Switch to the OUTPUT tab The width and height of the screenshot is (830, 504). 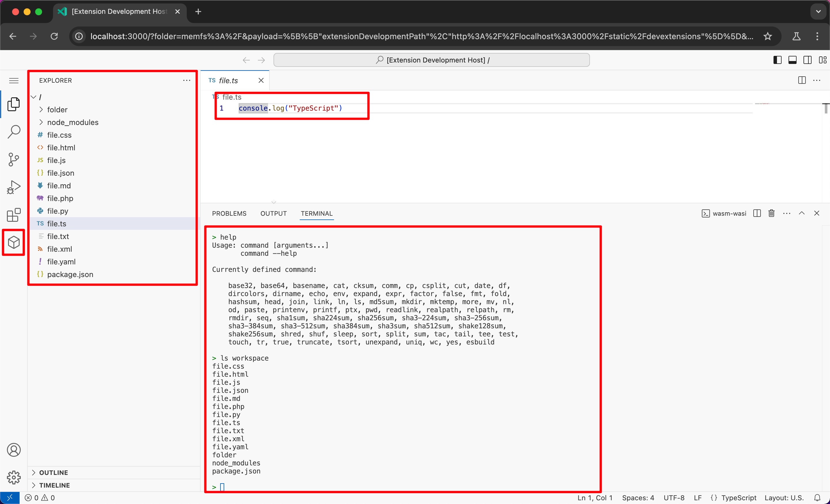tap(273, 213)
